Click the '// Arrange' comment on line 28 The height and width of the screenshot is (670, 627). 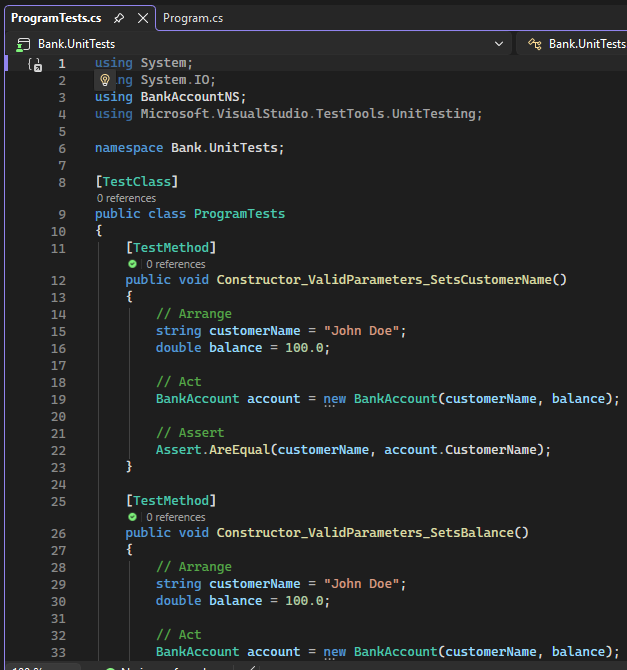194,567
